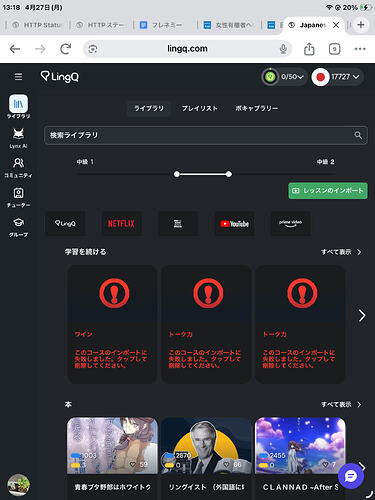The image size is (375, 500).
Task: Click すべて表示 for 学習を続ける
Action: pos(341,252)
